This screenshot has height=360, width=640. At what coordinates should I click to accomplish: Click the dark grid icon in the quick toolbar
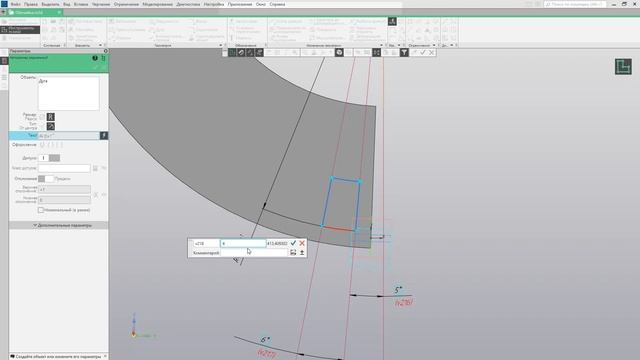pos(376,52)
